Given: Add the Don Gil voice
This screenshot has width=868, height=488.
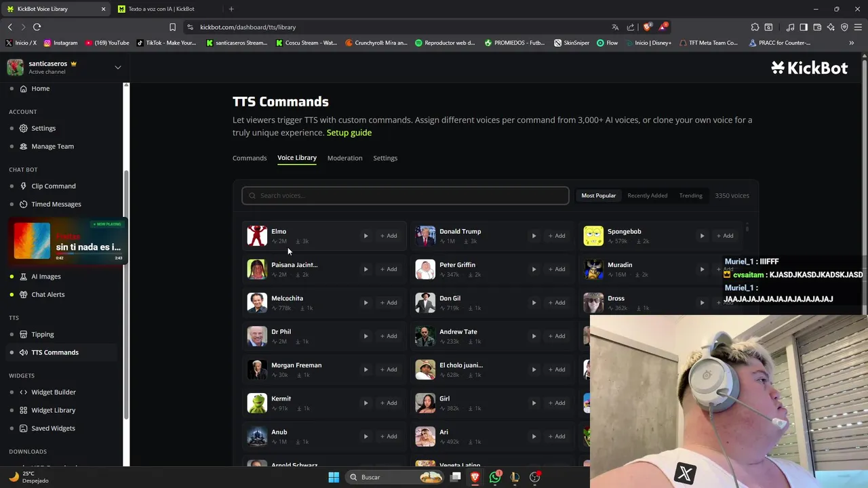Looking at the screenshot, I should tap(556, 302).
